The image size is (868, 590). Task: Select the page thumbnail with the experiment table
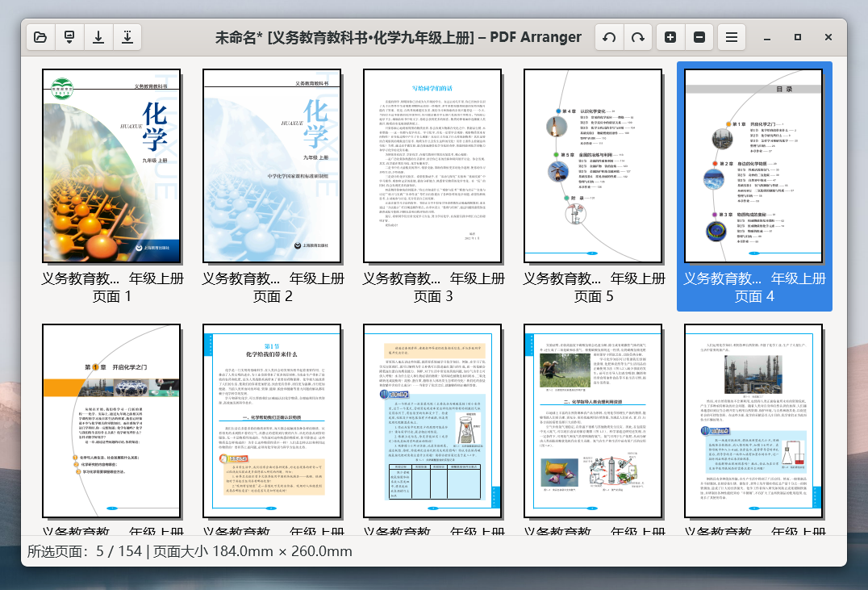[x=432, y=421]
